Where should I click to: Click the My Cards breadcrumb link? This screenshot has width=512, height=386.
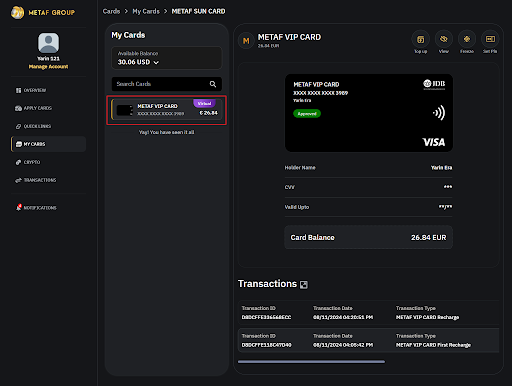click(146, 11)
